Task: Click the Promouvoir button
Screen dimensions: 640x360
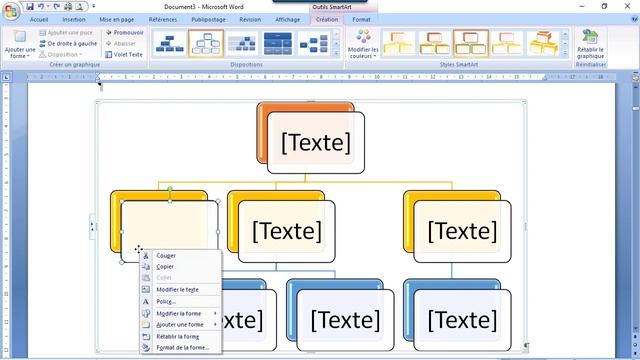Action: pyautogui.click(x=124, y=32)
